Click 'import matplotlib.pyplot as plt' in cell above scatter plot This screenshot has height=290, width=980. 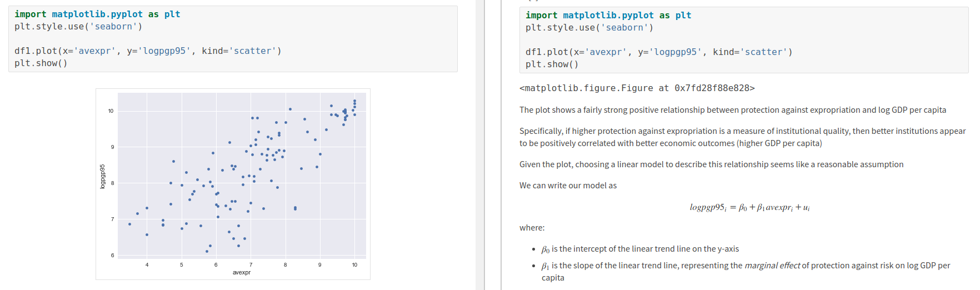pos(97,14)
